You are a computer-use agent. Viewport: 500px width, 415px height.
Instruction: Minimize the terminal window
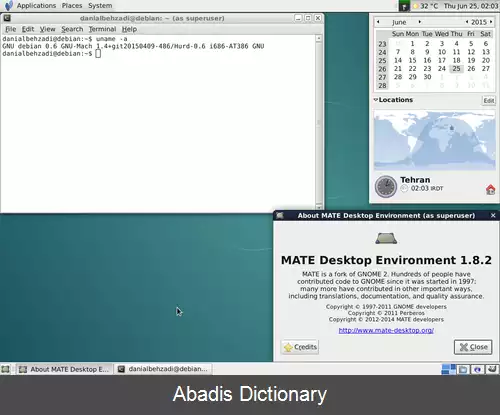pyautogui.click(x=298, y=18)
